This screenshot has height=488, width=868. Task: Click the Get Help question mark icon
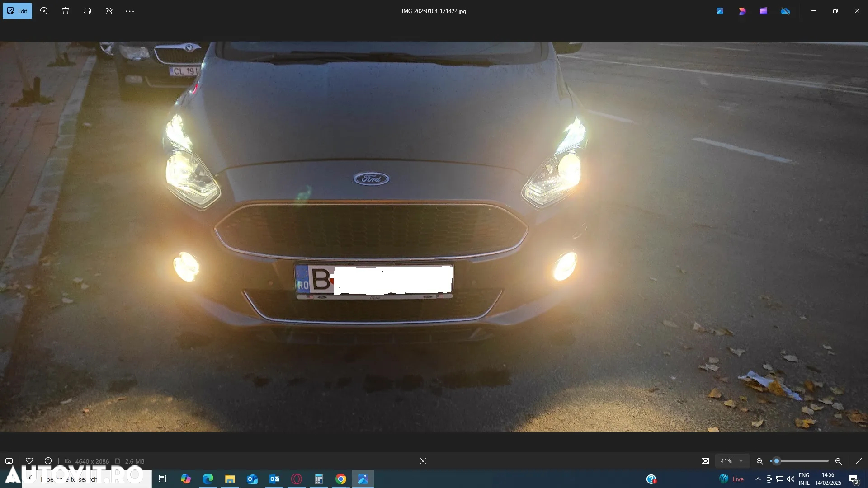click(x=651, y=479)
